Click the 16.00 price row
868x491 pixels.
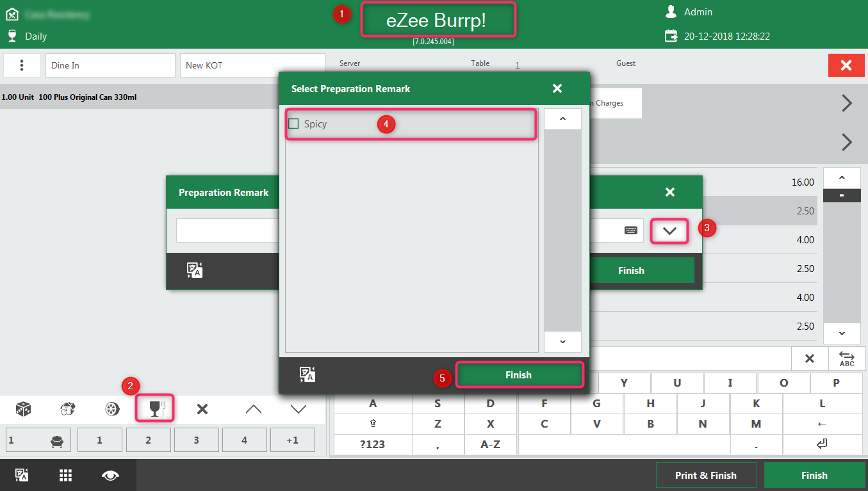point(703,182)
